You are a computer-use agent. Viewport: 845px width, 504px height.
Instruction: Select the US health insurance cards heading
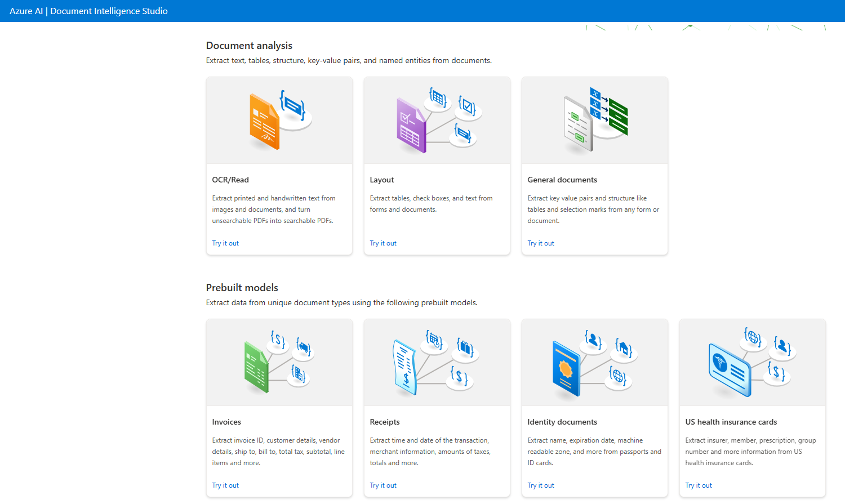731,422
